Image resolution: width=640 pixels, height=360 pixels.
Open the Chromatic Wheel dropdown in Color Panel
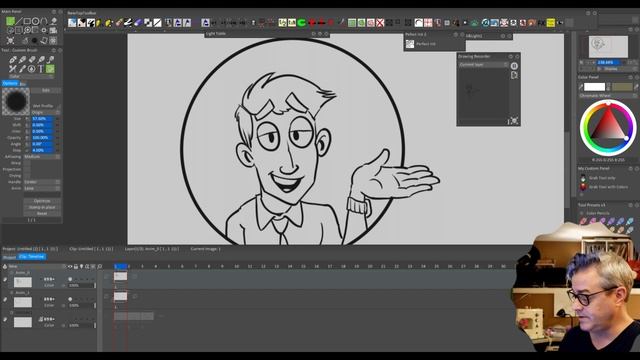point(608,96)
